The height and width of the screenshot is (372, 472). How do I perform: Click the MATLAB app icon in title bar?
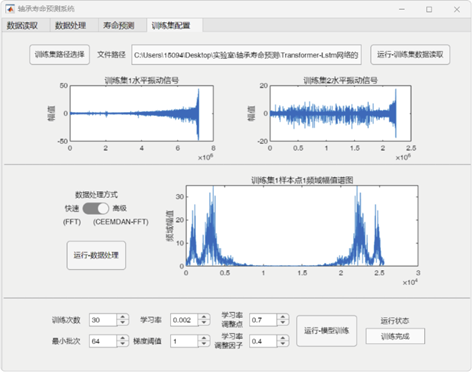10,9
